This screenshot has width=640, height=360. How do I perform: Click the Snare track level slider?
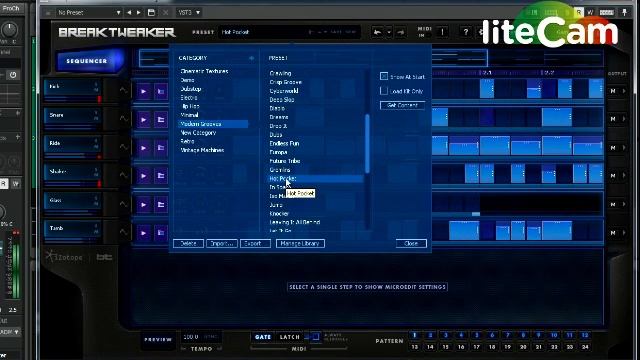click(x=72, y=127)
